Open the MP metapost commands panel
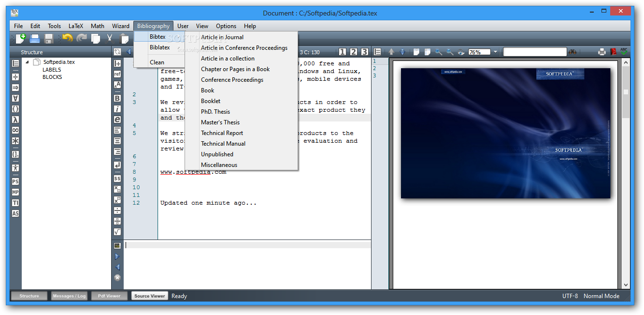Image resolution: width=644 pixels, height=315 pixels. [x=15, y=192]
